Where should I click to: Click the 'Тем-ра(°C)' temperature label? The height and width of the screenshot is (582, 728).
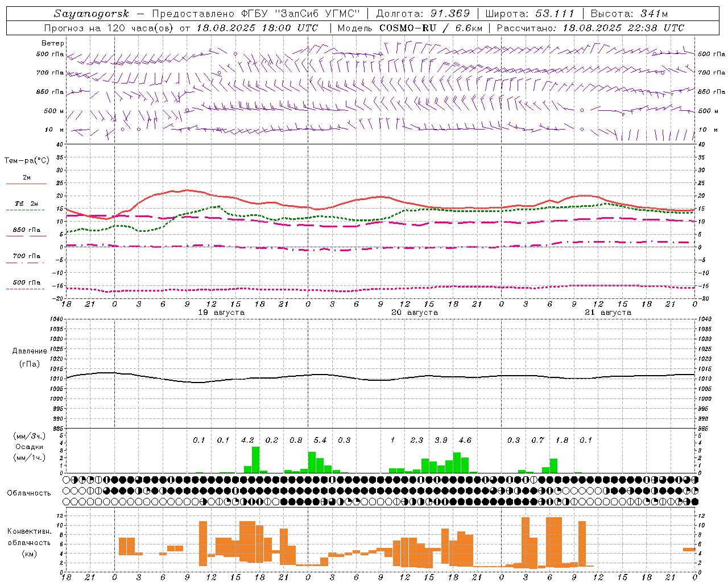(x=27, y=160)
